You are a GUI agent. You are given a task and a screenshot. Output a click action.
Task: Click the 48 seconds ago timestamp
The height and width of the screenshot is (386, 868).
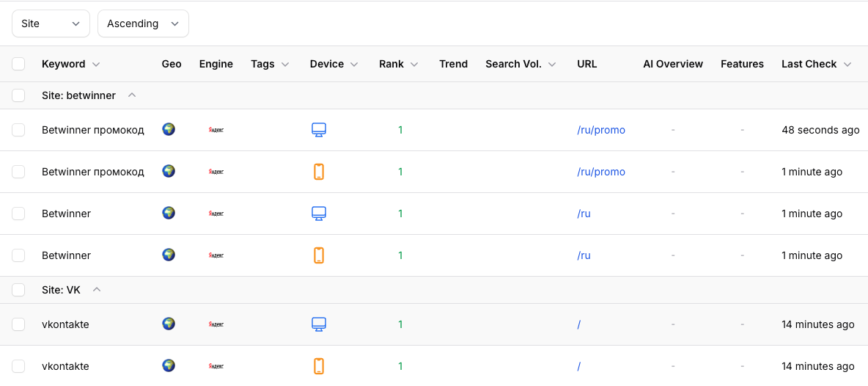pos(820,130)
